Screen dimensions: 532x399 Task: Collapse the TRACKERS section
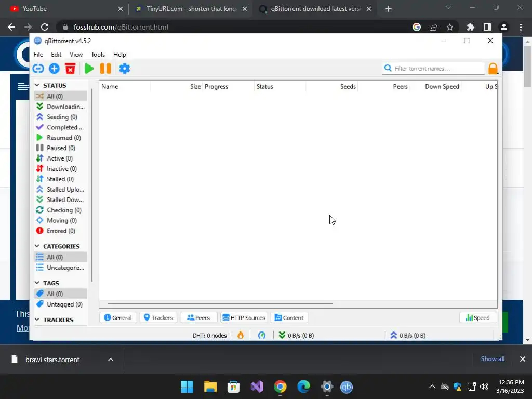point(37,320)
